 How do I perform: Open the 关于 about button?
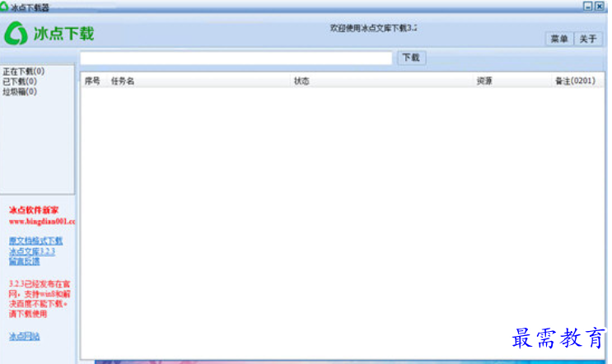588,39
